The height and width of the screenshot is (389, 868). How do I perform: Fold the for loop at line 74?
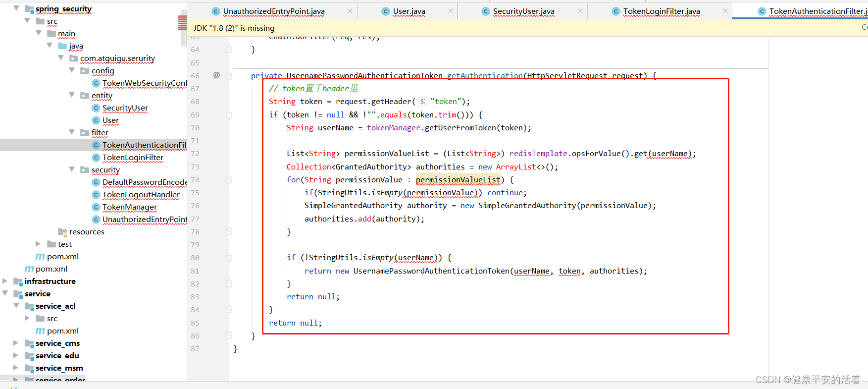[229, 180]
